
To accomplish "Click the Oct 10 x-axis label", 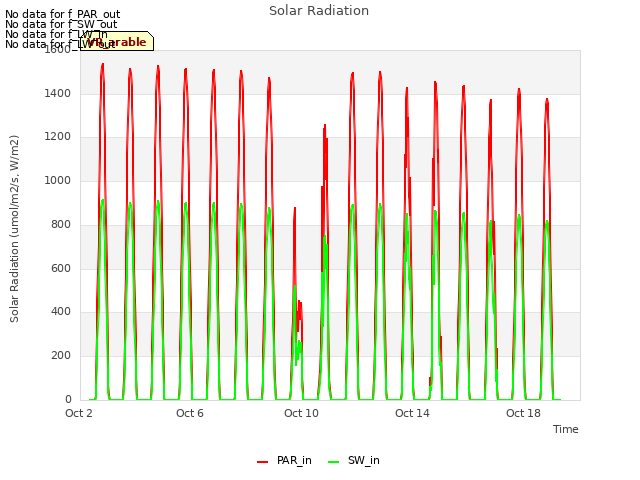I will 301,413.
